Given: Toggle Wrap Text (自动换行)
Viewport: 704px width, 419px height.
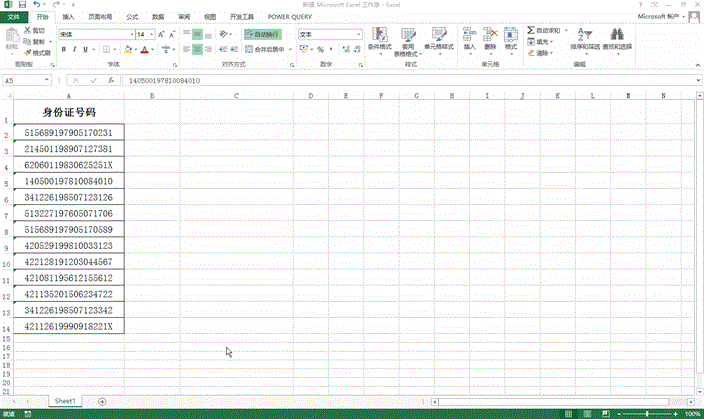Looking at the screenshot, I should coord(263,34).
